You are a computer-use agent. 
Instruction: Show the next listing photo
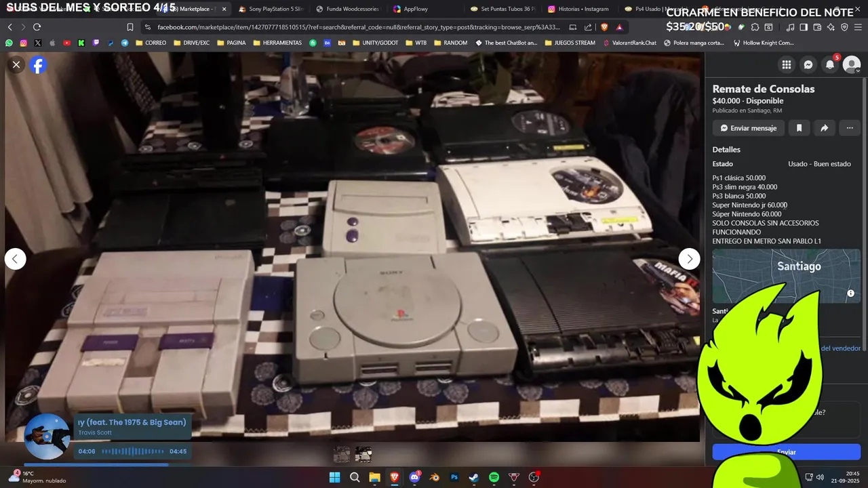coord(689,259)
